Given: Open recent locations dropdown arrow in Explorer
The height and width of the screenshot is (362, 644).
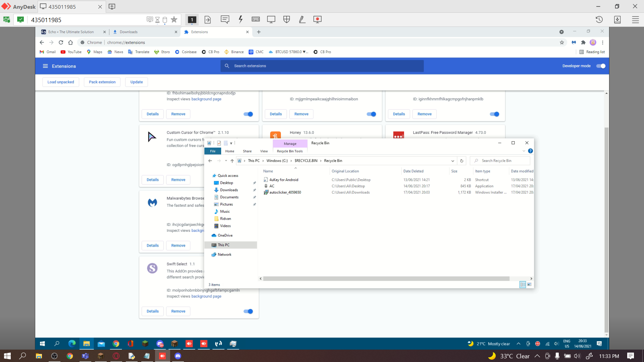Looking at the screenshot, I should point(226,161).
